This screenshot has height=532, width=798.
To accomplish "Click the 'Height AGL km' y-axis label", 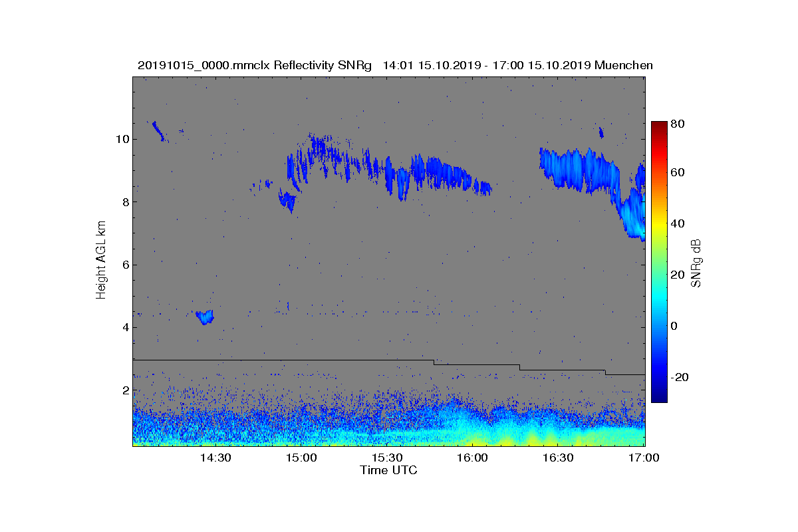I will click(x=101, y=261).
